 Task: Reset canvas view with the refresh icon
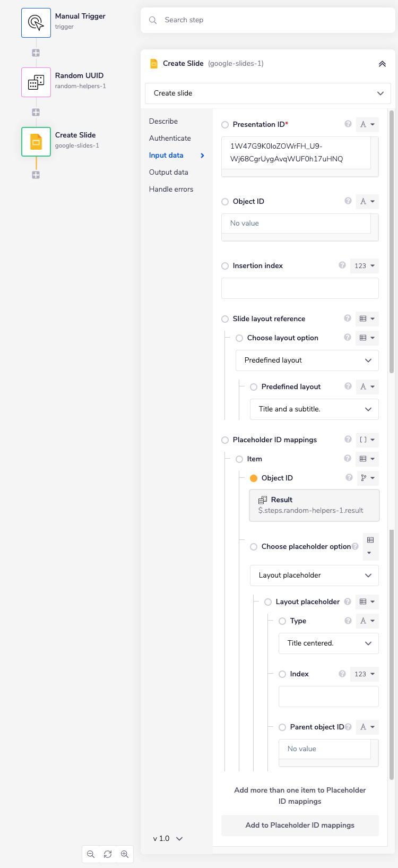click(x=108, y=854)
